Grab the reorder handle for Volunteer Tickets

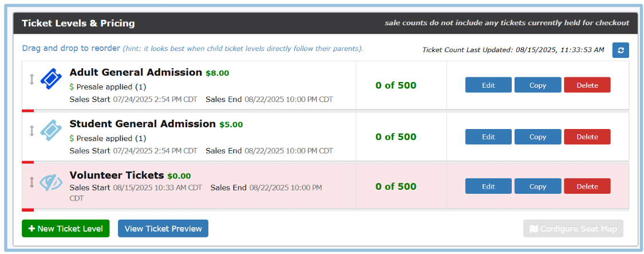[x=32, y=182]
